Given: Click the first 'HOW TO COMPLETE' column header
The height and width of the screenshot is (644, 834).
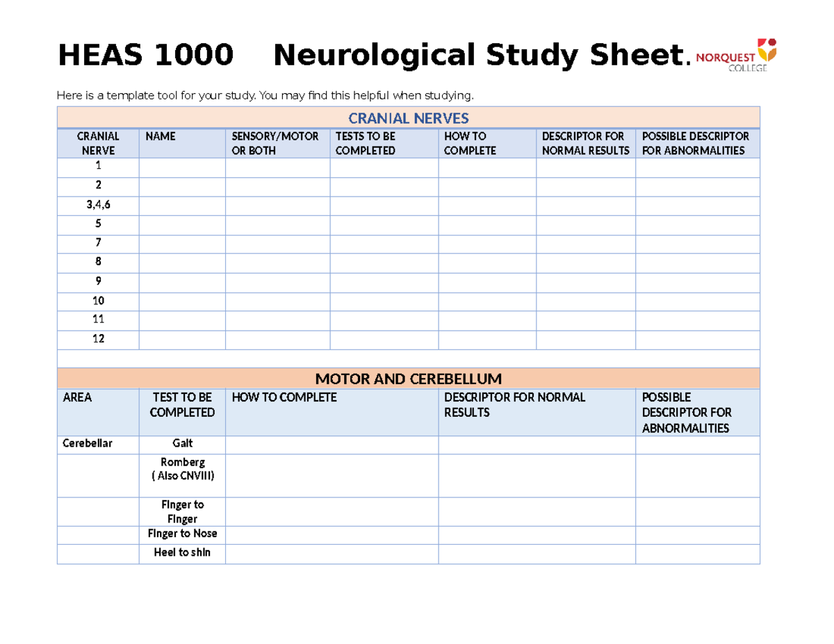Looking at the screenshot, I should 487,143.
